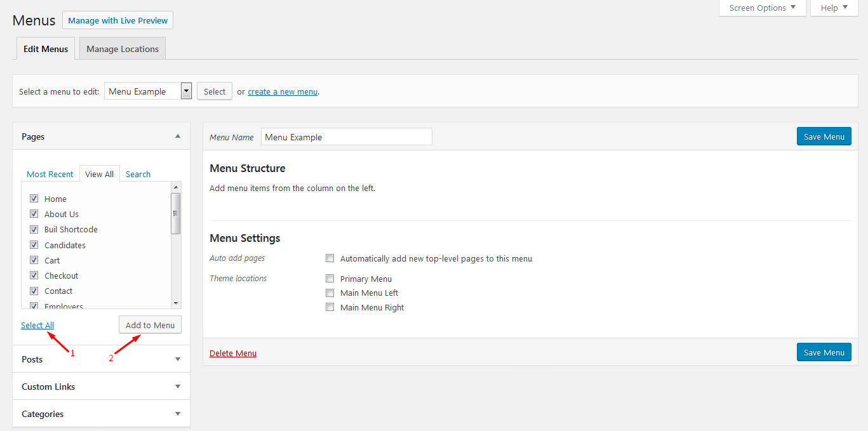Viewport: 868px width, 431px height.
Task: Expand the Categories panel
Action: pos(178,414)
